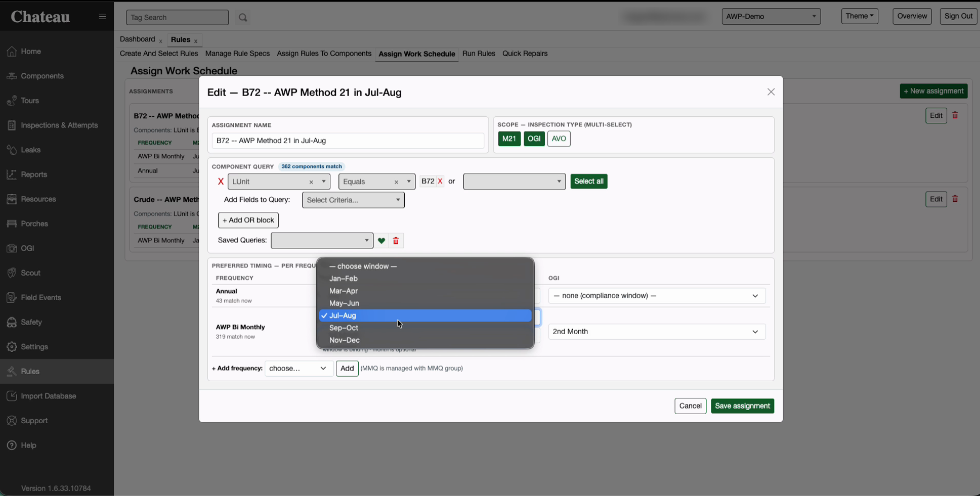The image size is (980, 496).
Task: Open the Select Criteria dropdown
Action: [353, 200]
